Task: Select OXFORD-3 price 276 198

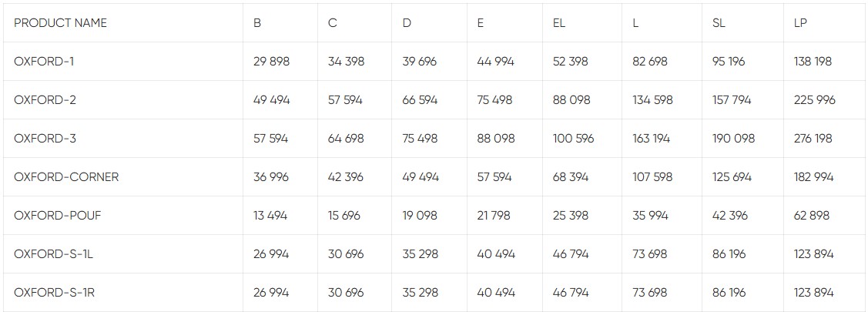Action: pos(814,139)
